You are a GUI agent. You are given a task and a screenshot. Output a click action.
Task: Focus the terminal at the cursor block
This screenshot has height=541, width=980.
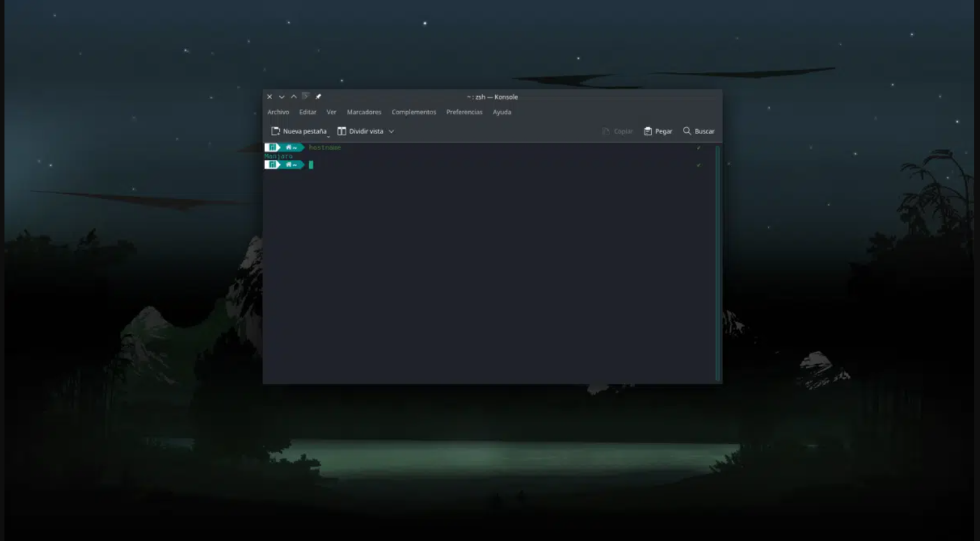tap(311, 165)
